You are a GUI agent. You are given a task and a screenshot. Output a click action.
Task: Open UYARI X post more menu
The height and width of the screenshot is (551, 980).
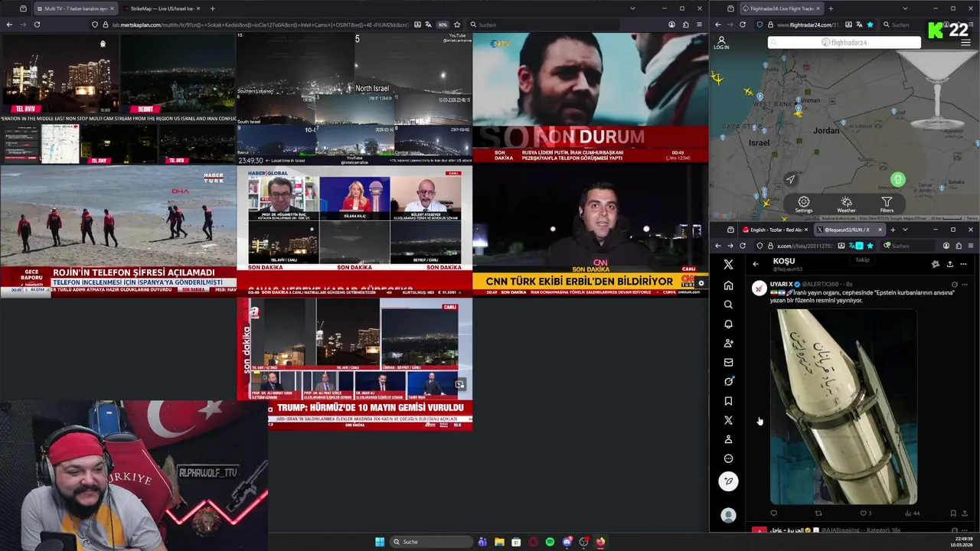click(x=964, y=284)
